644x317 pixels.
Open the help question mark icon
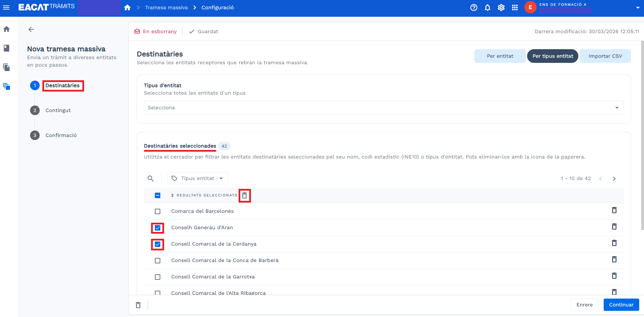point(473,8)
